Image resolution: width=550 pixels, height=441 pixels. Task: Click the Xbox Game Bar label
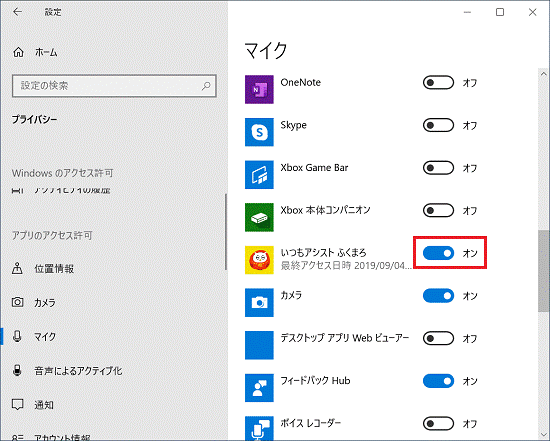[314, 168]
